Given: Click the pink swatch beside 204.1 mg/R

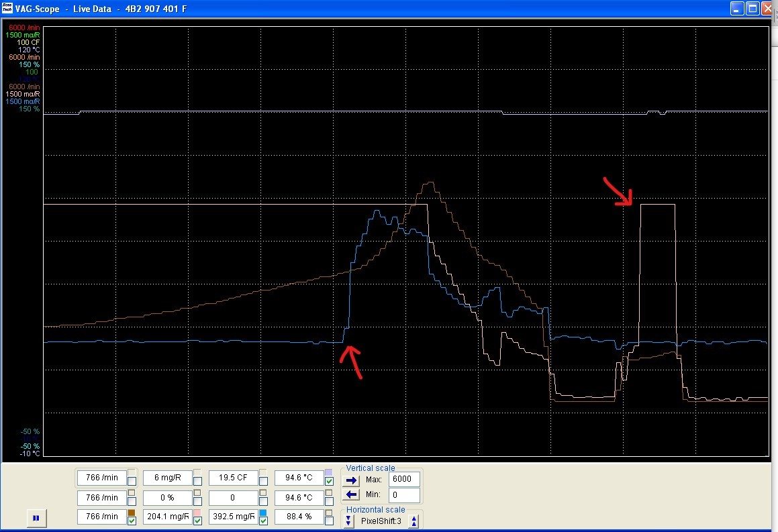Looking at the screenshot, I should (197, 513).
